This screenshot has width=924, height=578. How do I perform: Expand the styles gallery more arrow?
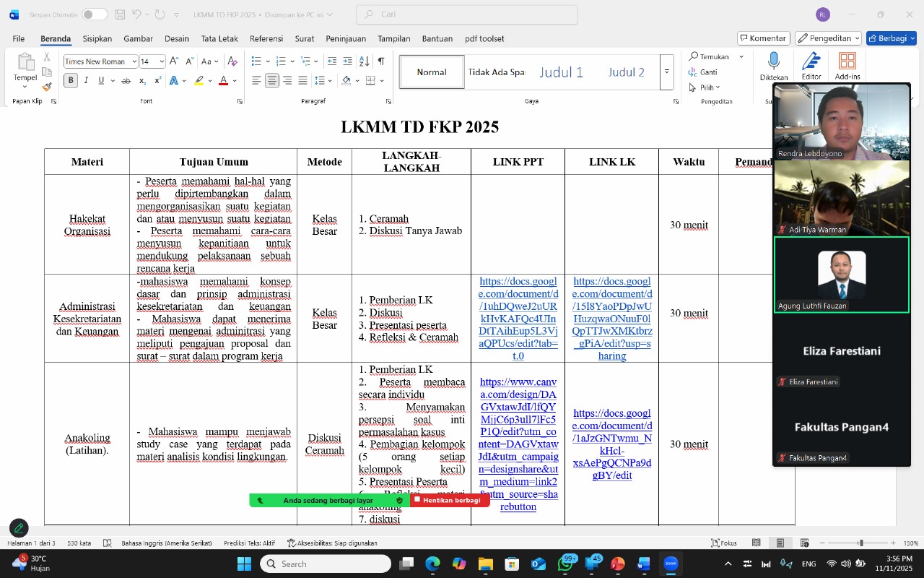667,72
